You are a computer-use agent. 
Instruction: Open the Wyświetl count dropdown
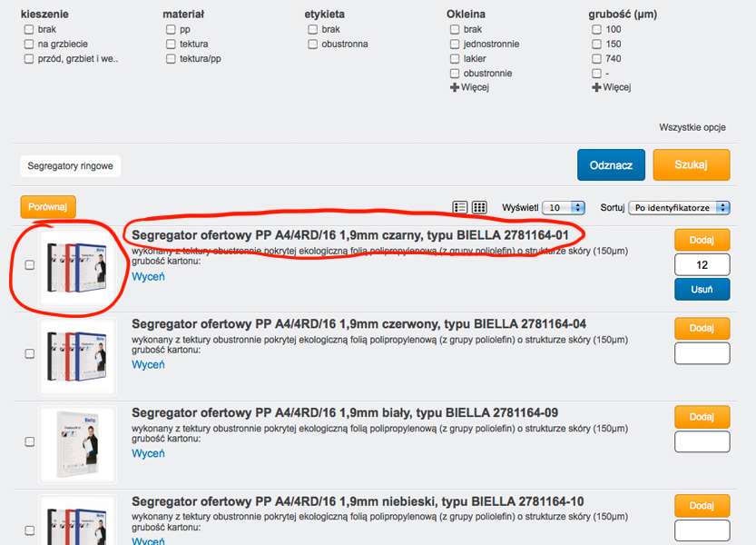[563, 208]
